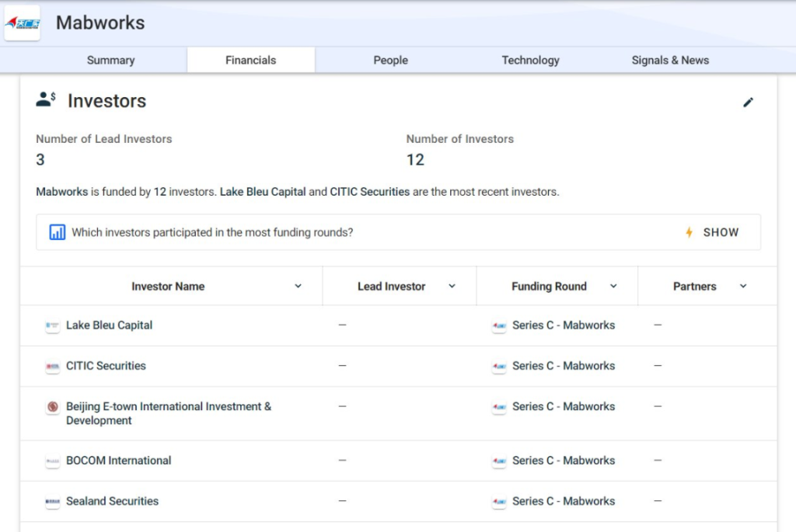Click the pencil edit icon in Investors
The image size is (796, 532).
click(749, 103)
